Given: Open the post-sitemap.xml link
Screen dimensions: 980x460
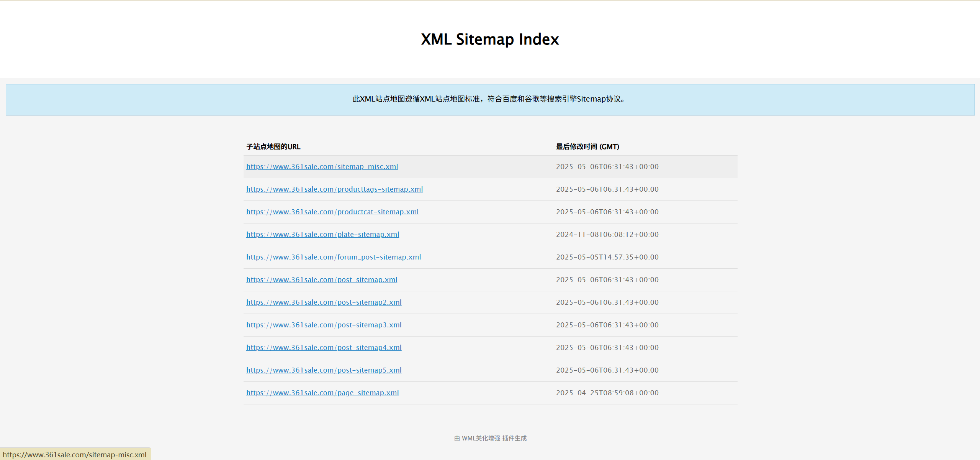Looking at the screenshot, I should [x=322, y=280].
